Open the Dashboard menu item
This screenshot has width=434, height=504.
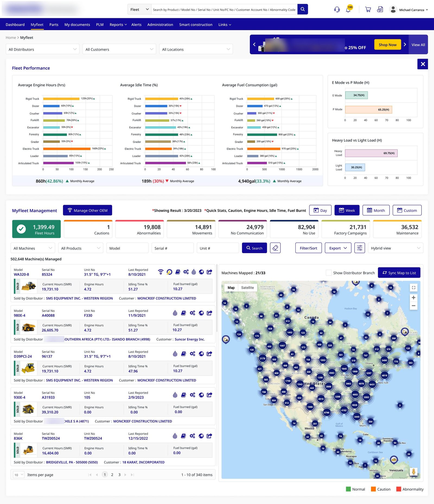point(15,24)
